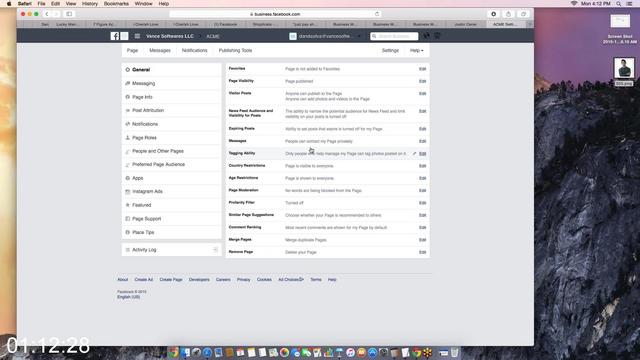Click the Create Ad footer link
Viewport: 640px width, 360px height.
tap(144, 280)
